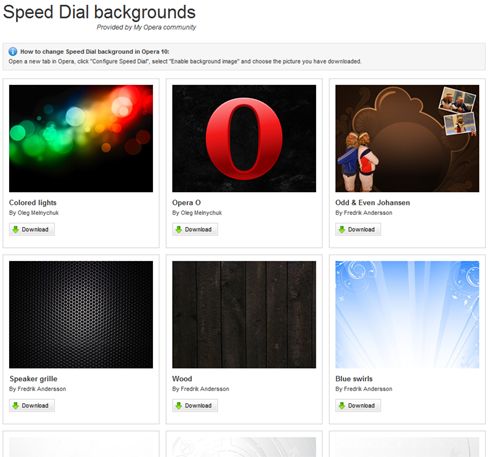Click the green download arrow under Wood
The image size is (490, 457).
[179, 406]
